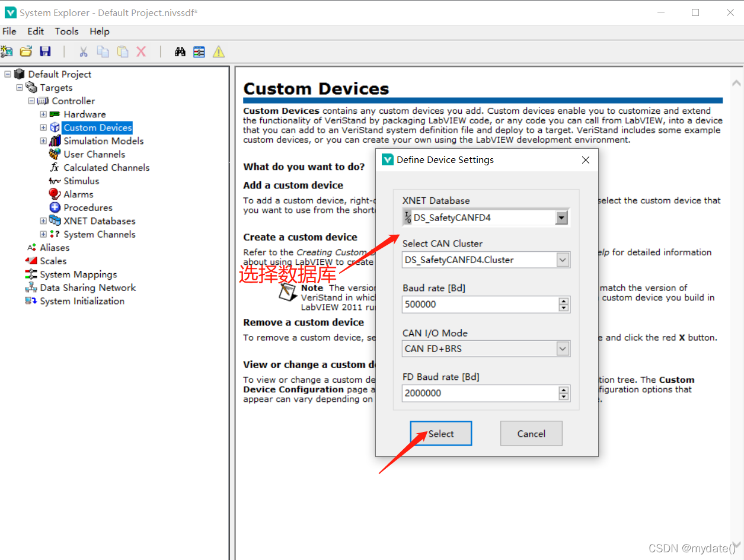Increase FD Baud rate with the up arrow
This screenshot has height=560, width=744.
564,389
